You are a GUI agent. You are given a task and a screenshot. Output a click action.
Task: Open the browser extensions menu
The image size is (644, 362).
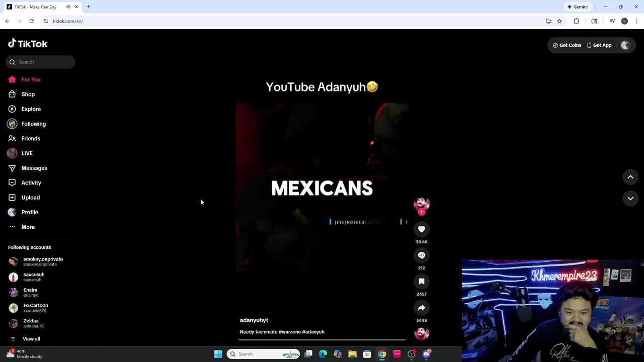(x=577, y=21)
